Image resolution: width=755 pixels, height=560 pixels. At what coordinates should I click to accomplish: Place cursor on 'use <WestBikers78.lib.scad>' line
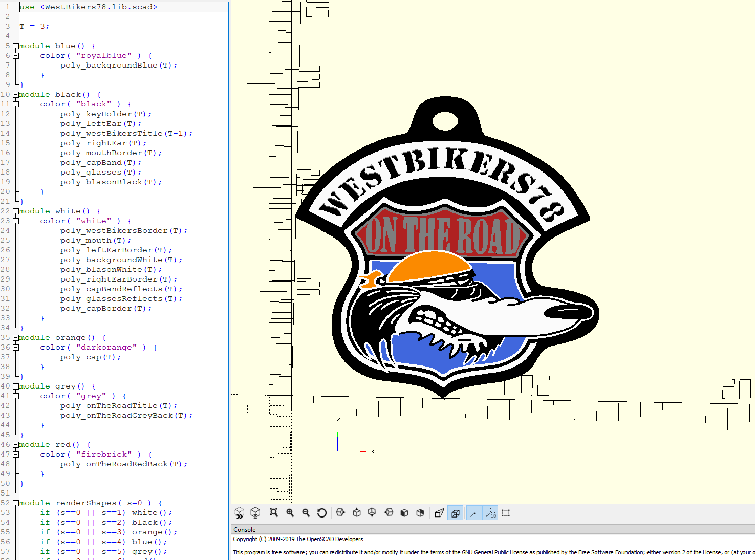(x=89, y=7)
